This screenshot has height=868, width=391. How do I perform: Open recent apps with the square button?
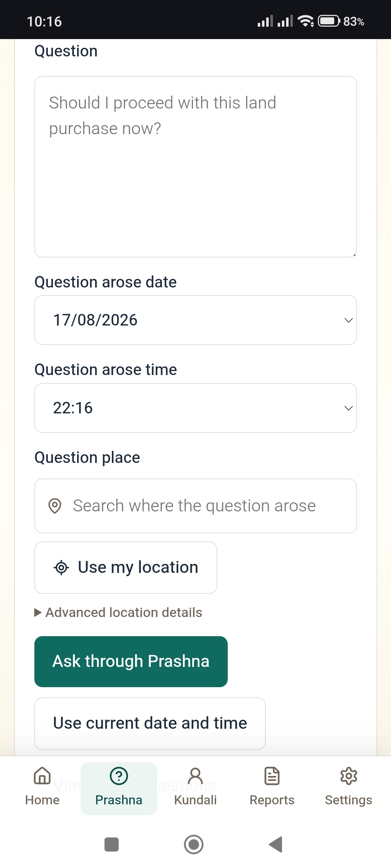pyautogui.click(x=112, y=844)
